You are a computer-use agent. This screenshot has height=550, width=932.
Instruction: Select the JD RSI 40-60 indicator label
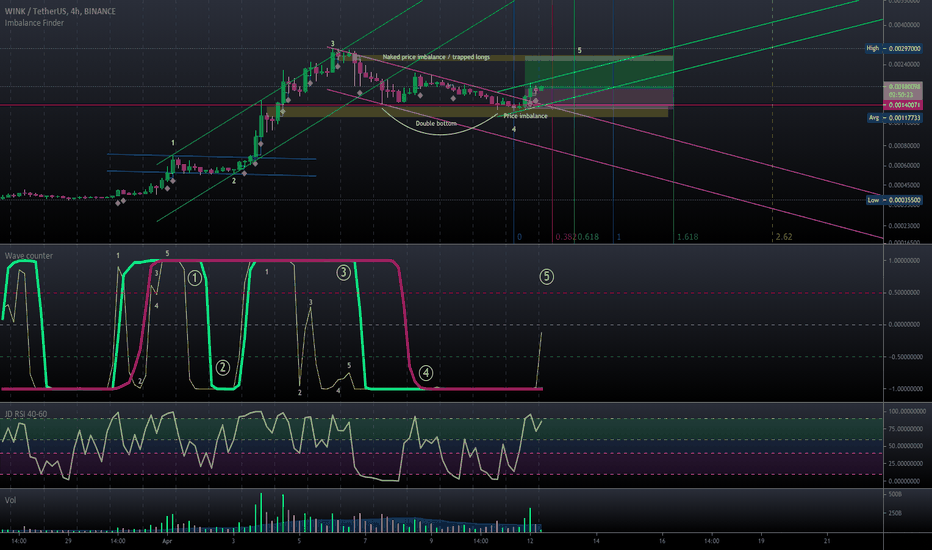point(26,414)
